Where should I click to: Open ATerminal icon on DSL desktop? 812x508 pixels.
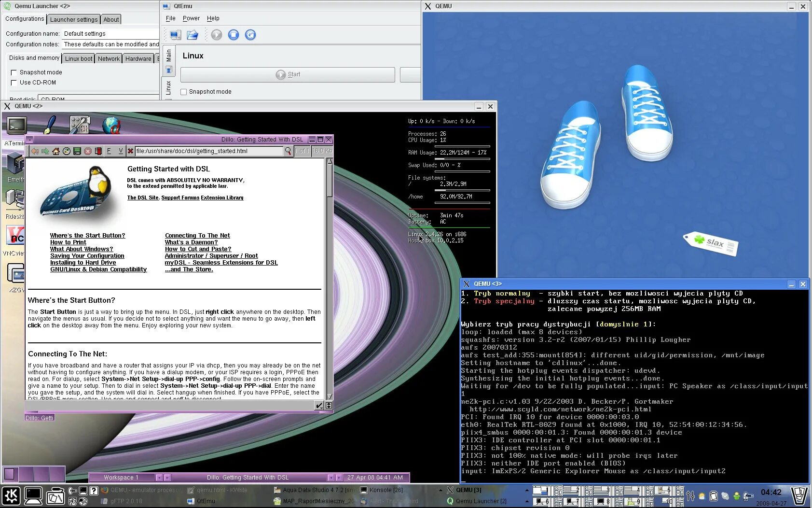[x=17, y=126]
